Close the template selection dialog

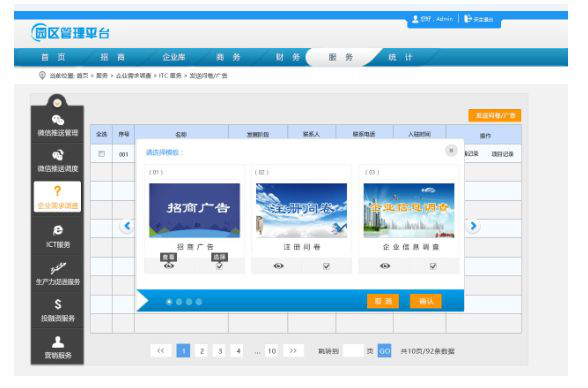coord(451,150)
